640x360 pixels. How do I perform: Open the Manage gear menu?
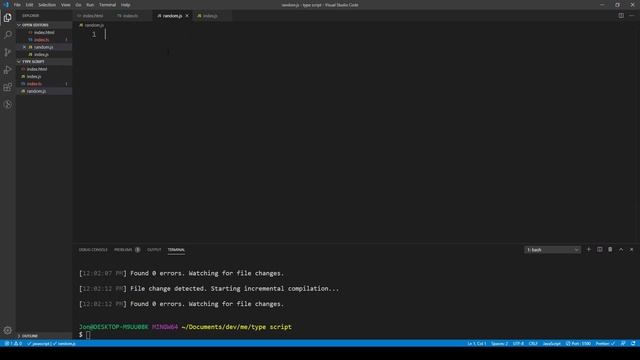pos(8,330)
